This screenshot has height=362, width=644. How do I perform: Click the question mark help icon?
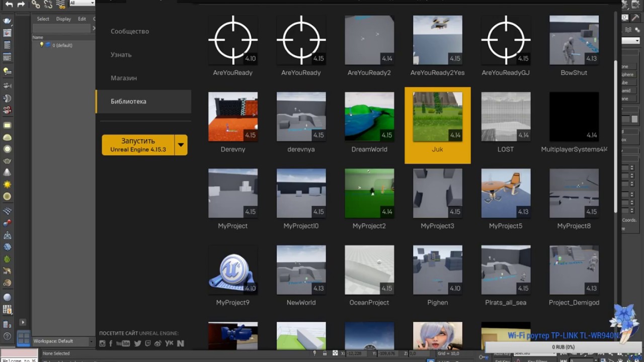(7, 336)
